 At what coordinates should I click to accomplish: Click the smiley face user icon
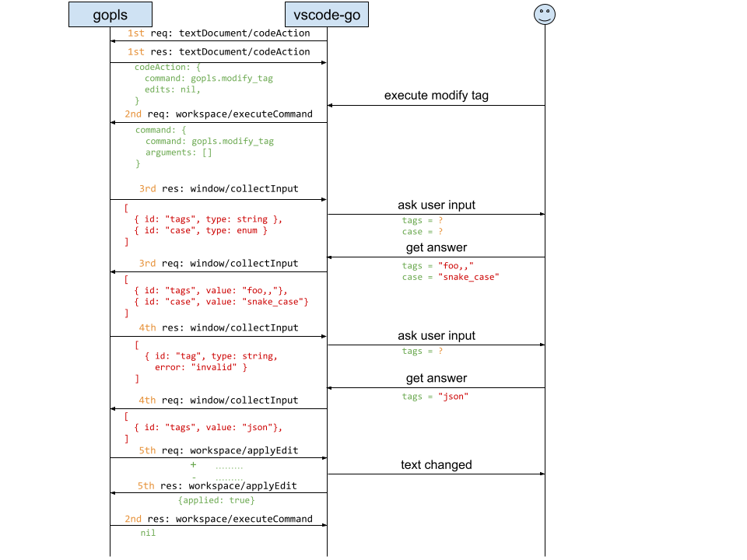[x=545, y=14]
